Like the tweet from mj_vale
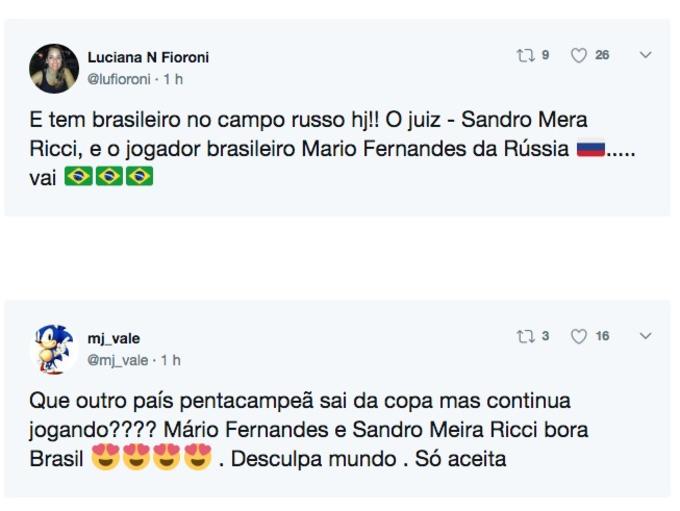This screenshot has width=680, height=511. click(x=579, y=337)
